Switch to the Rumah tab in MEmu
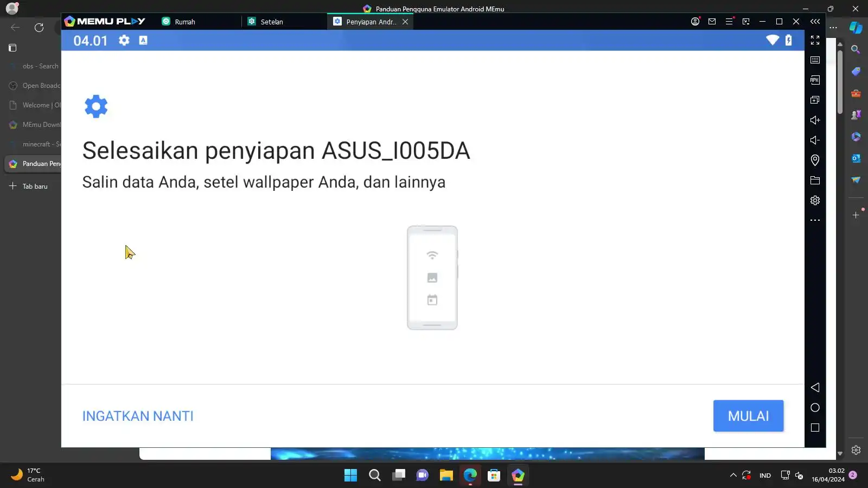The height and width of the screenshot is (488, 868). 185,22
